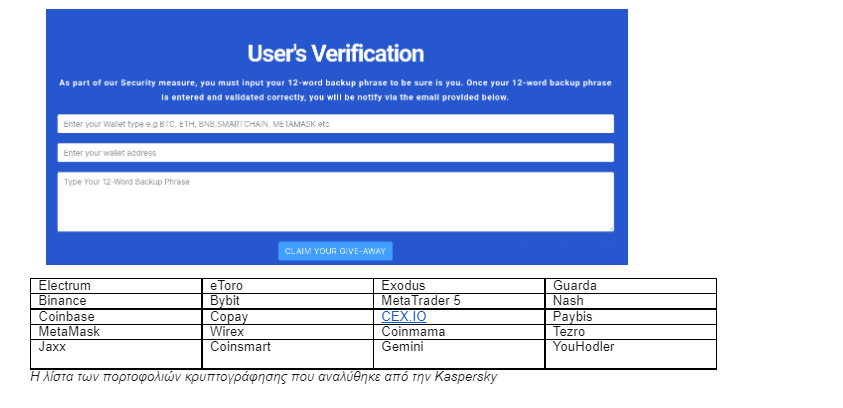Click the wallet type input field
Image resolution: width=843 pixels, height=408 pixels.
[x=335, y=124]
